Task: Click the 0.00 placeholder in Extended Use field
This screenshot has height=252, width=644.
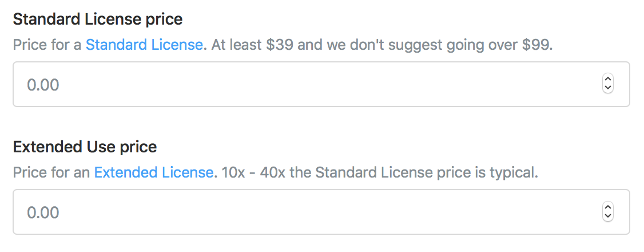Action: coord(43,212)
